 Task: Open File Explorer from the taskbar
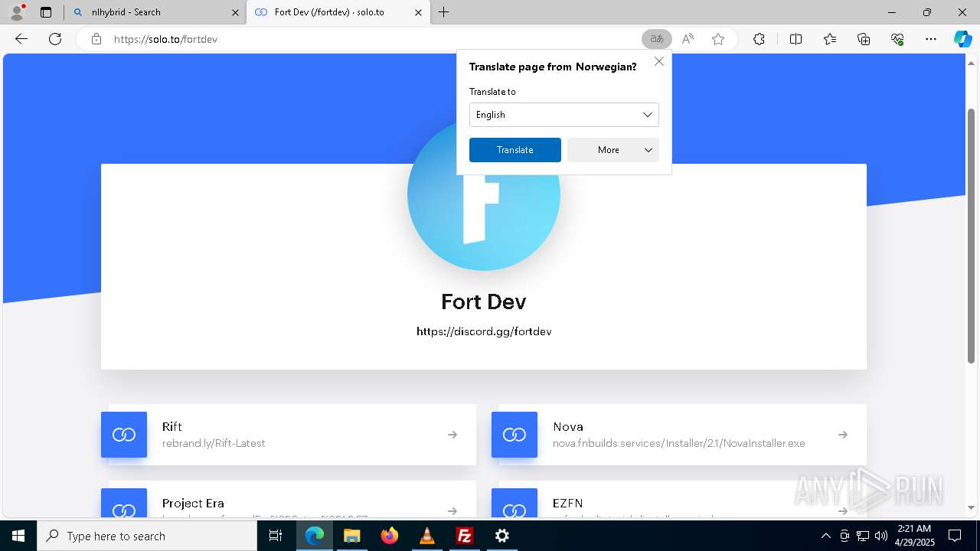351,536
